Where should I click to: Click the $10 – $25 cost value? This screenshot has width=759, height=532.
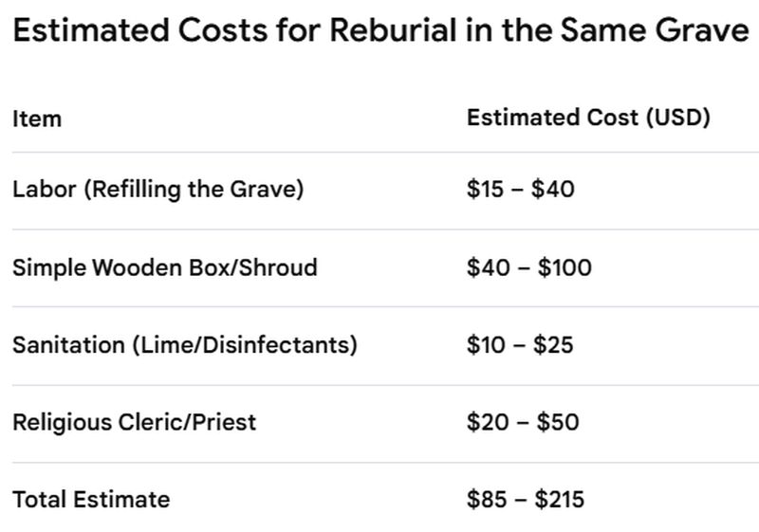(520, 345)
